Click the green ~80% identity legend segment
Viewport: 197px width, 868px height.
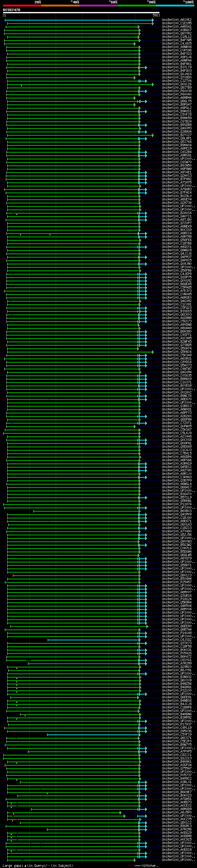pos(137,6)
